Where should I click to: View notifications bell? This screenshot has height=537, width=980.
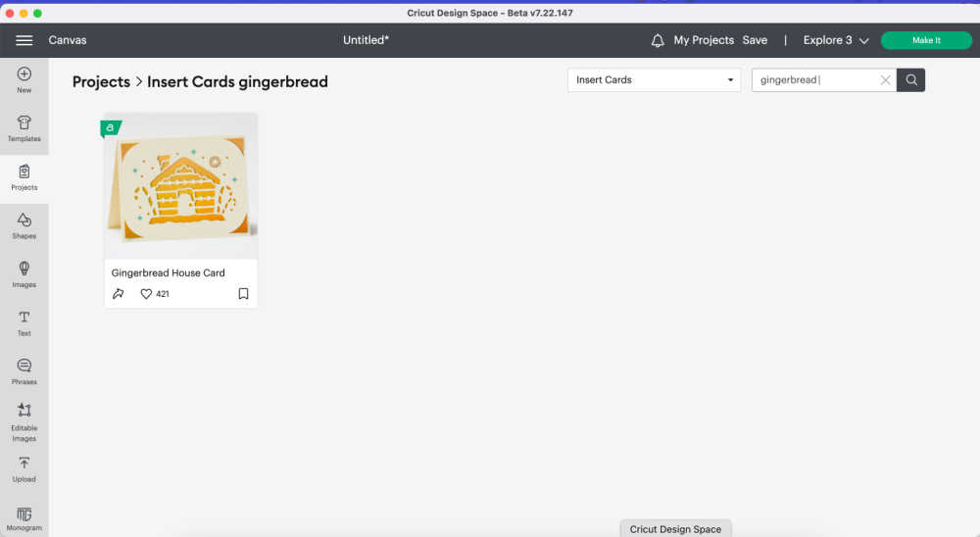point(658,40)
